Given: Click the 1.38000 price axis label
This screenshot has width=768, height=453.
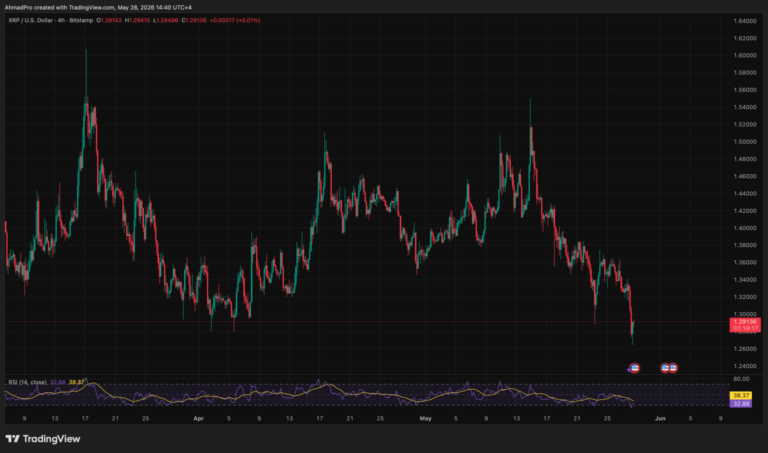Looking at the screenshot, I should (x=744, y=245).
